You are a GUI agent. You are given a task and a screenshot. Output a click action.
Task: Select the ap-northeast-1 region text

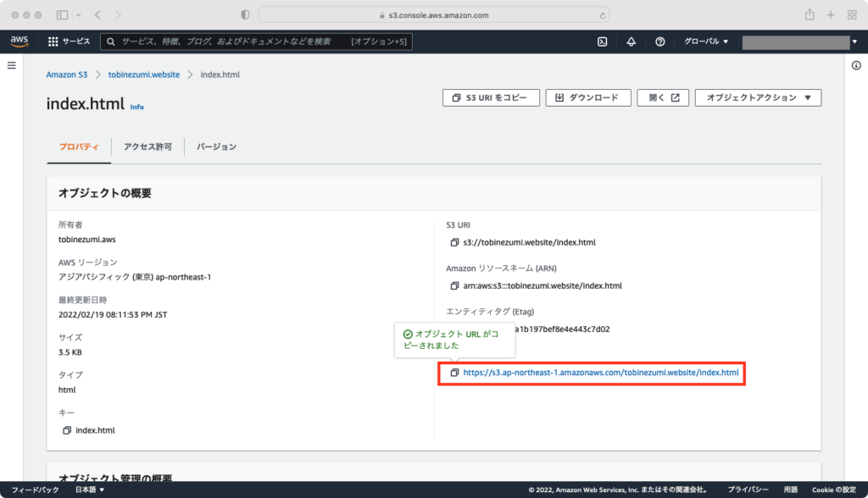[x=183, y=277]
